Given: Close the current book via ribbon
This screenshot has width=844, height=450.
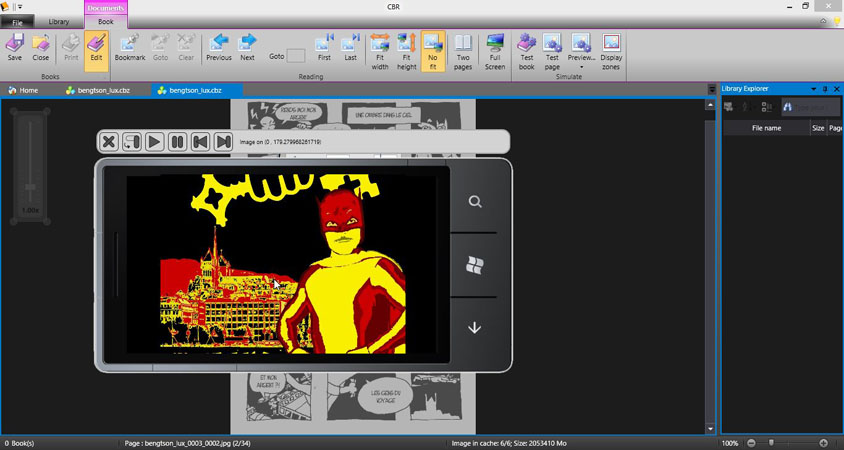Looking at the screenshot, I should (40, 47).
